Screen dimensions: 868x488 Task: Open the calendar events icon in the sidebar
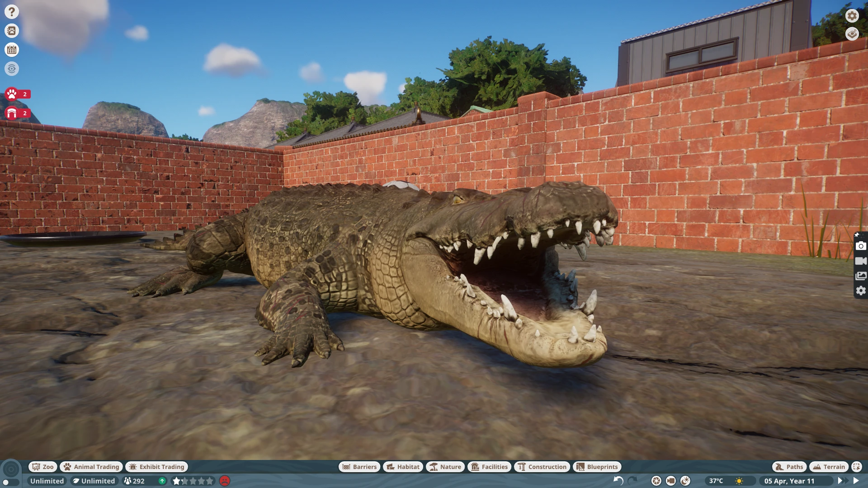(x=12, y=50)
